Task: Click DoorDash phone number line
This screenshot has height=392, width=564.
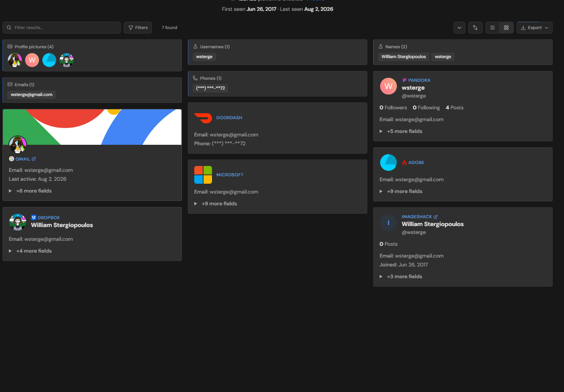Action: 220,143
